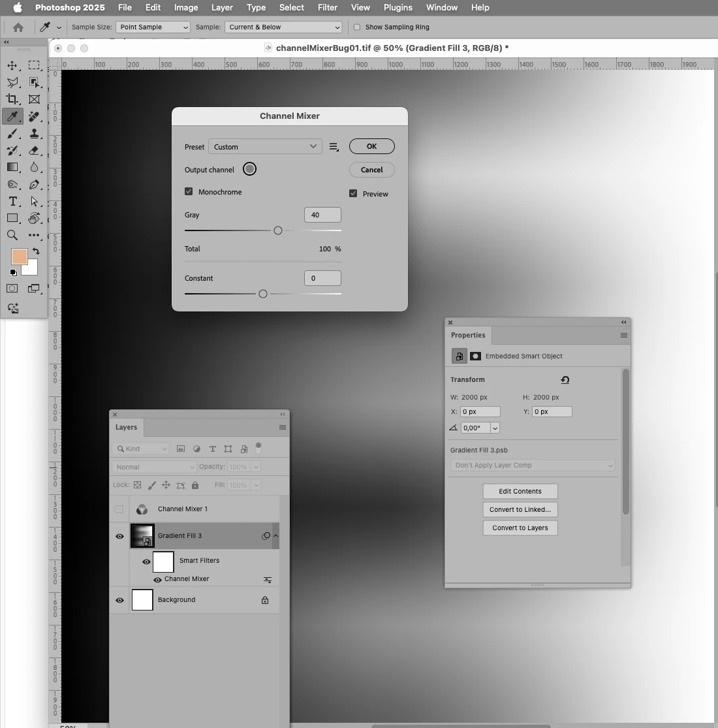Click the Edit Contents button
The height and width of the screenshot is (728, 718).
coord(520,491)
